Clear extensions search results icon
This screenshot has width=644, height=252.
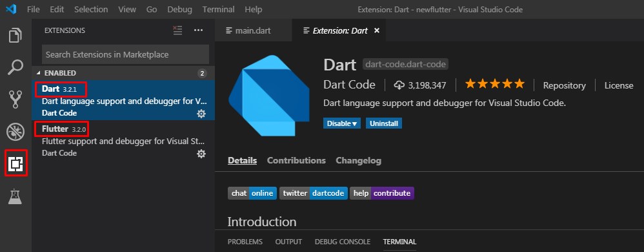pos(177,30)
